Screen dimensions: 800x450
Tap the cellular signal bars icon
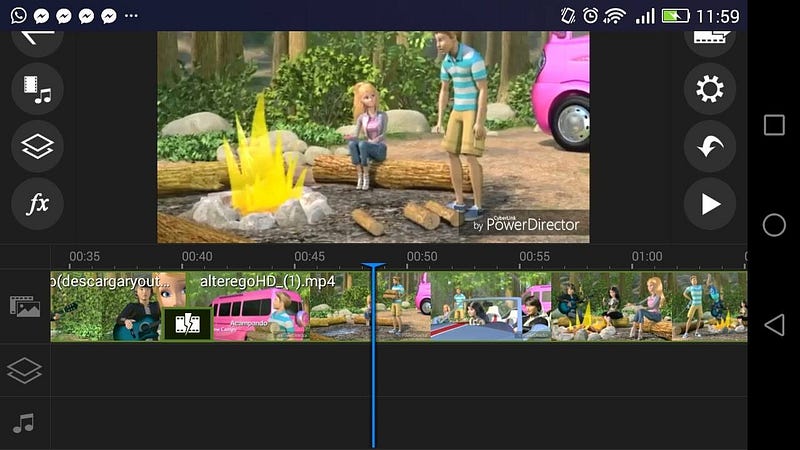pos(644,16)
